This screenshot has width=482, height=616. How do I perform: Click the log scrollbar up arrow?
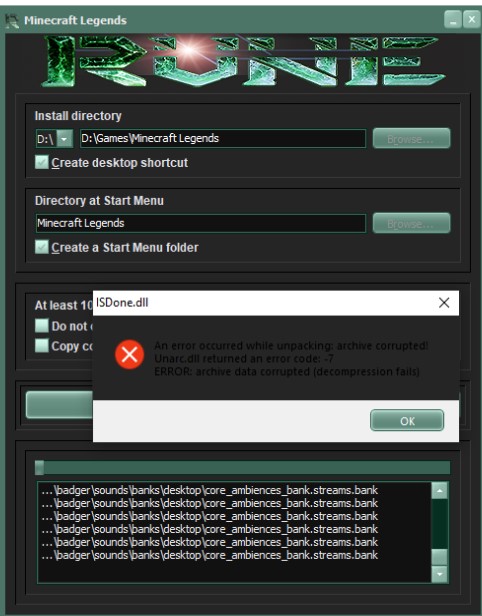pyautogui.click(x=439, y=491)
